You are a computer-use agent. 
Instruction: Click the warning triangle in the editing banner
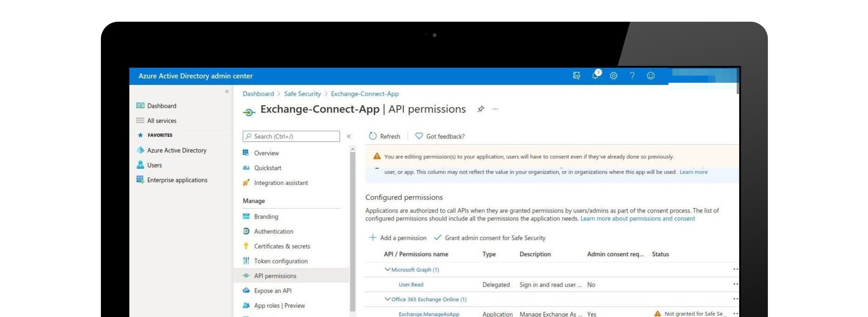point(377,156)
